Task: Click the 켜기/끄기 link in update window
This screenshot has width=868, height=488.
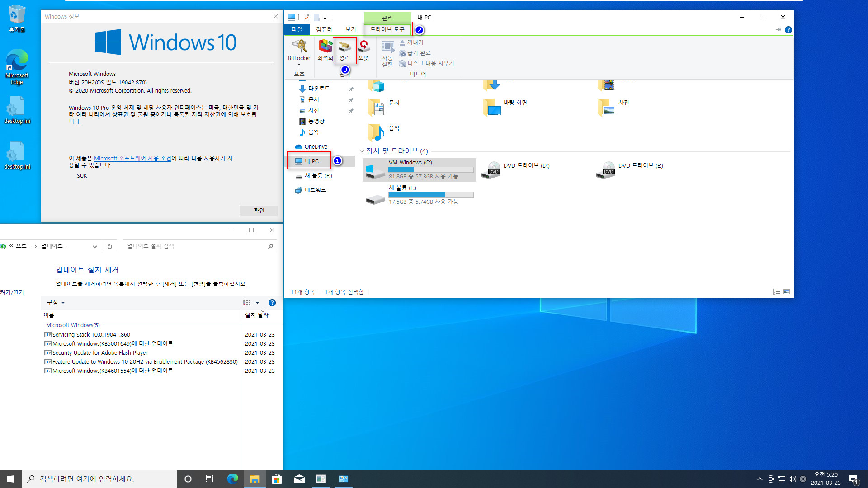Action: point(12,292)
